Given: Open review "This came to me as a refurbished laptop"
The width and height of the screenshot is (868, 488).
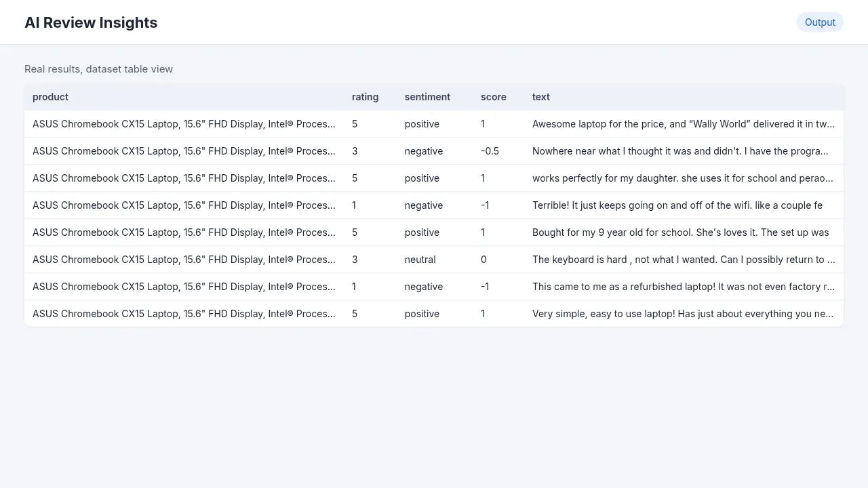Looking at the screenshot, I should (x=684, y=287).
